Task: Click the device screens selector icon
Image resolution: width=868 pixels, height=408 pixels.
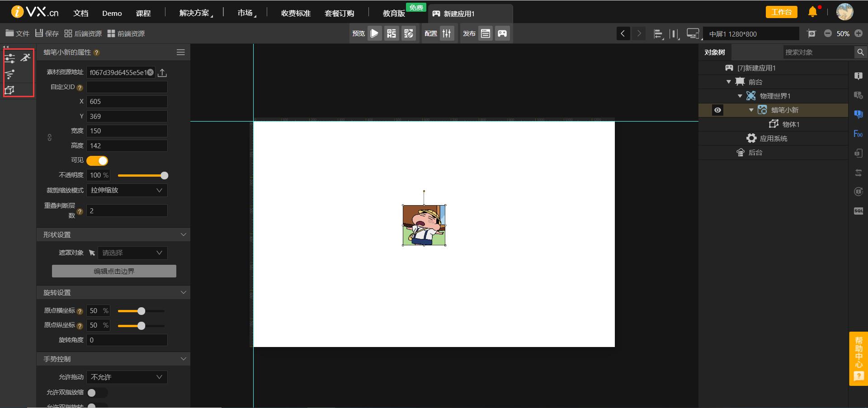Action: [693, 34]
